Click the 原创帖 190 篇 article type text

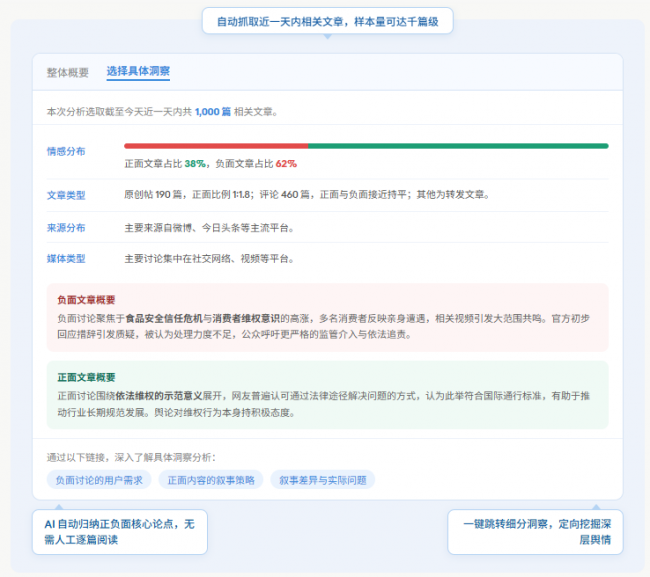[153, 194]
